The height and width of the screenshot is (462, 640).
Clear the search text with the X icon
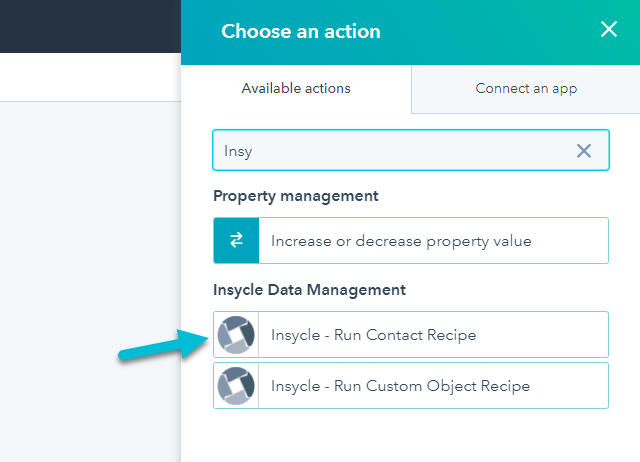click(584, 151)
